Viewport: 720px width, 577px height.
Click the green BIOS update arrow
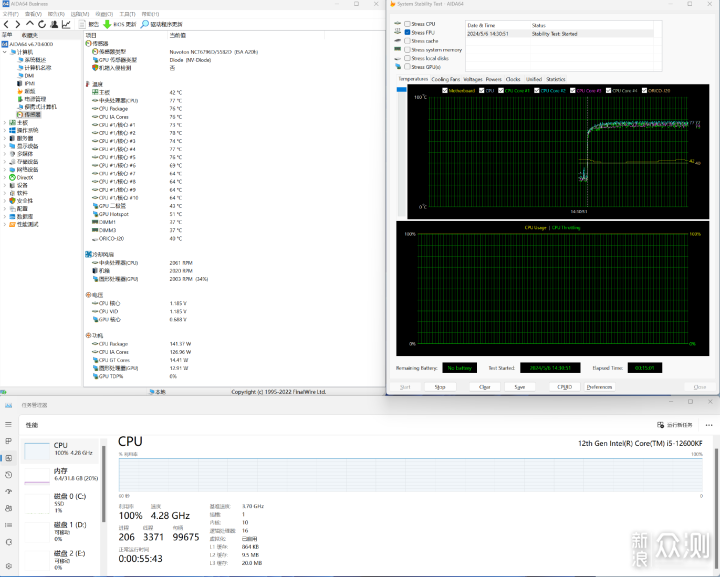[107, 24]
